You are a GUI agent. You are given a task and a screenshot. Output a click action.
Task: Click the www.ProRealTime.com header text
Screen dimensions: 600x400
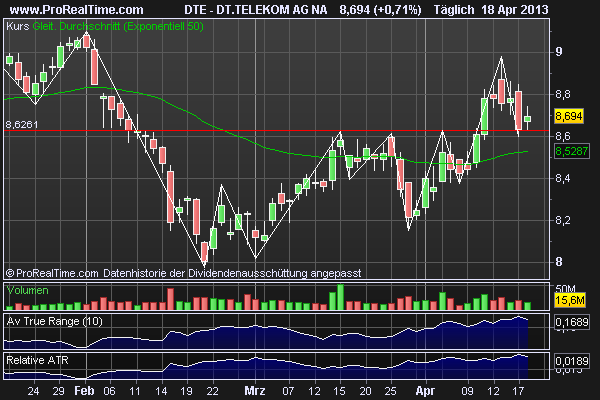pos(77,10)
